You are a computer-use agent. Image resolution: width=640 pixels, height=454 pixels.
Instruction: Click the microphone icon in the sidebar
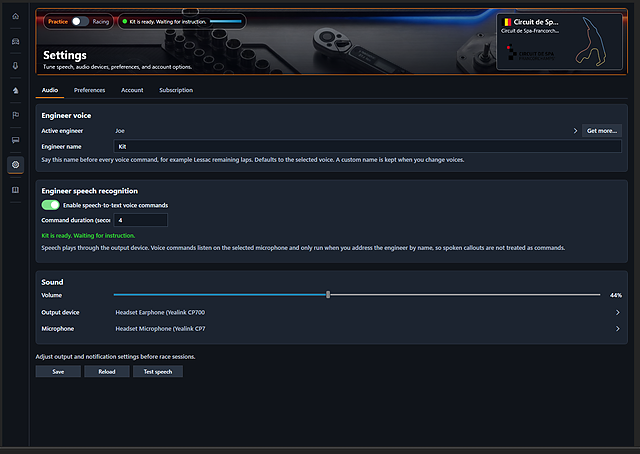(16, 66)
